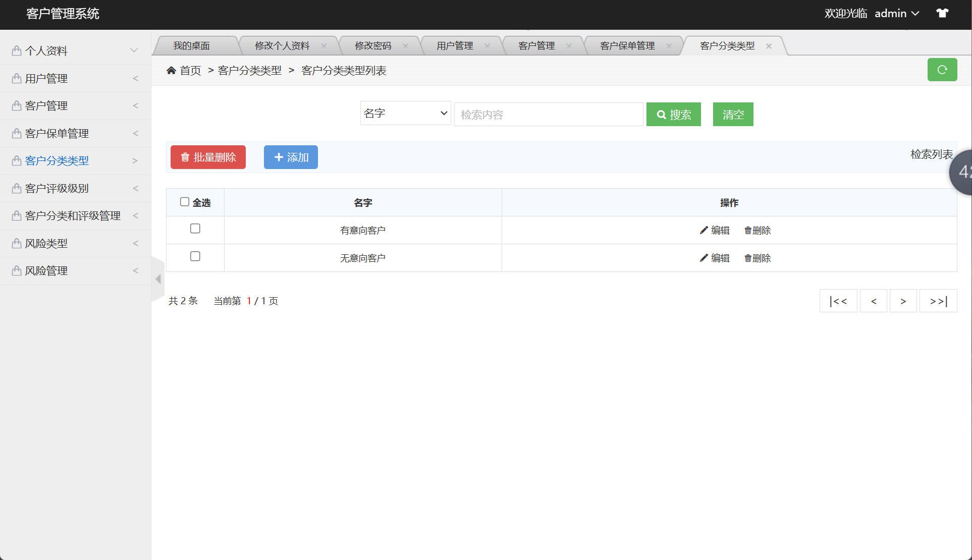The height and width of the screenshot is (560, 972).
Task: Click the magnifier icon on the 搜索 button
Action: coord(662,115)
